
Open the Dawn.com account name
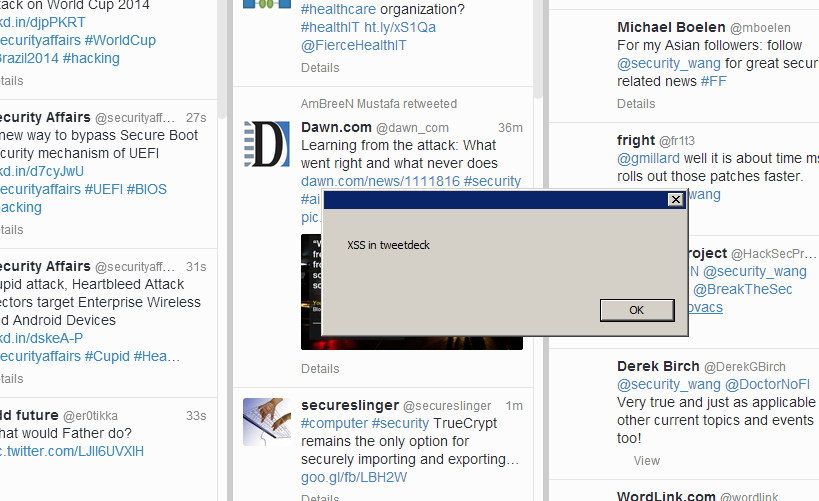click(336, 127)
